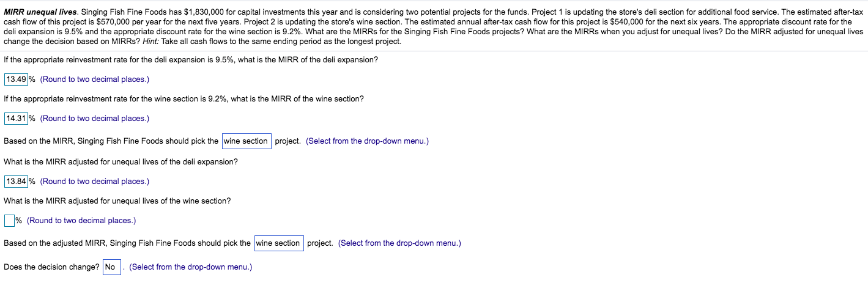Click the deli expansion MIRR field showing 13.49
This screenshot has height=291, width=868.
(17, 79)
